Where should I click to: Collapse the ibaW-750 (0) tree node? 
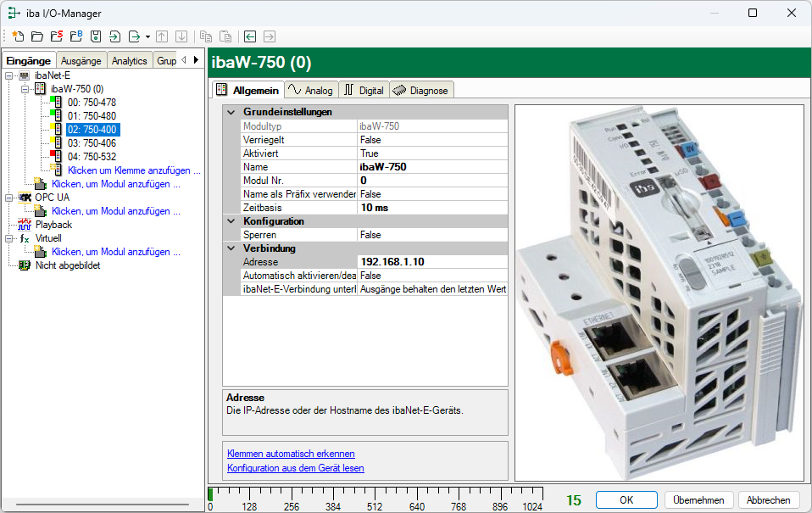click(x=25, y=89)
